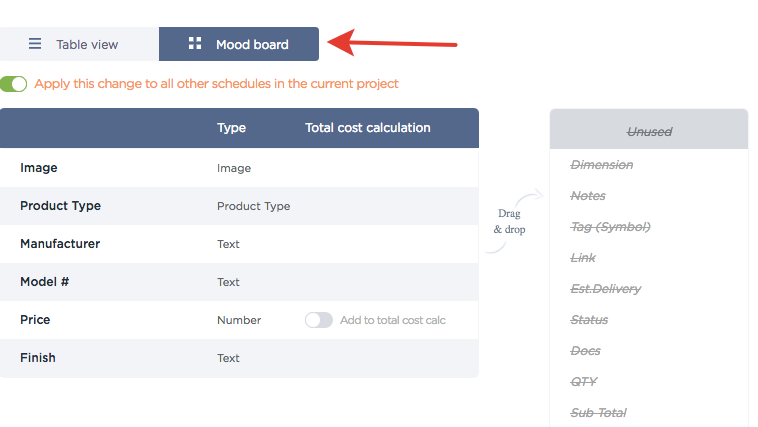Select the unused Status field
This screenshot has height=427, width=758.
[x=589, y=320]
